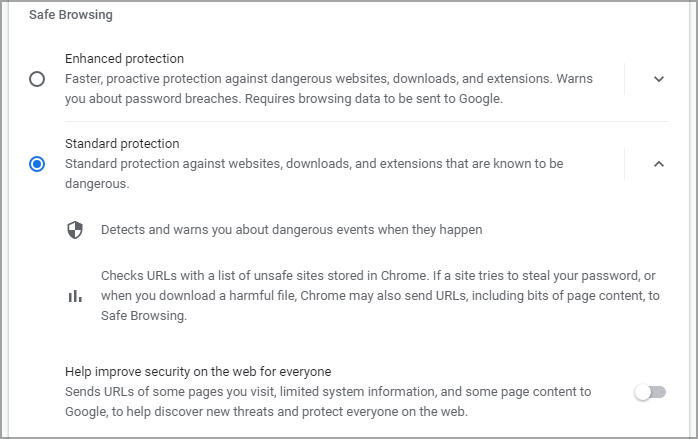Select the Enhanced protection radio button
Image resolution: width=698 pixels, height=439 pixels.
(x=37, y=79)
